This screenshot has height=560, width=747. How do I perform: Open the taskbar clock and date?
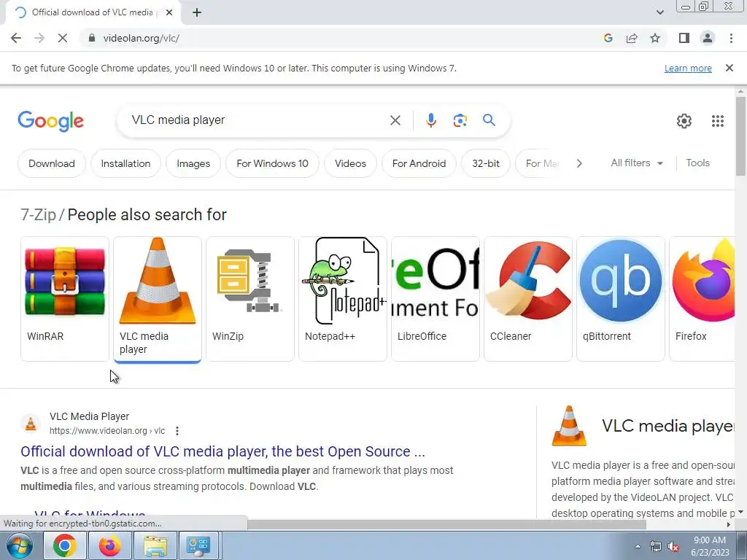click(710, 546)
